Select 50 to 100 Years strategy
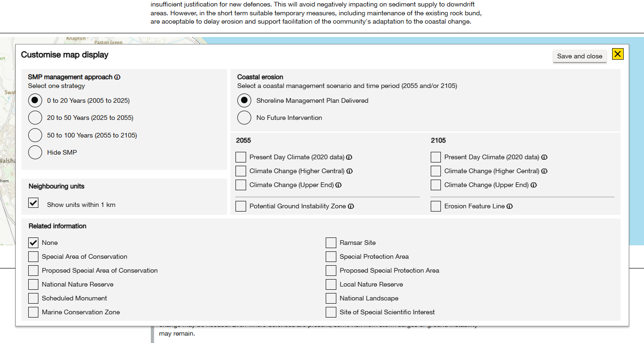 [35, 135]
